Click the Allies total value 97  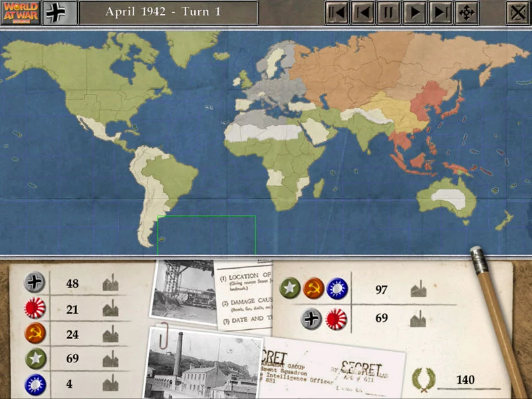point(381,290)
